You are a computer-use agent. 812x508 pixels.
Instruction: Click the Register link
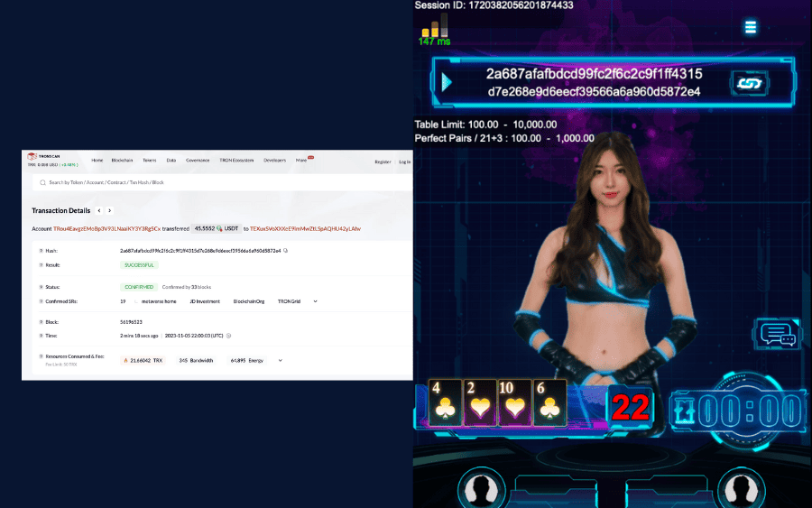click(x=383, y=162)
